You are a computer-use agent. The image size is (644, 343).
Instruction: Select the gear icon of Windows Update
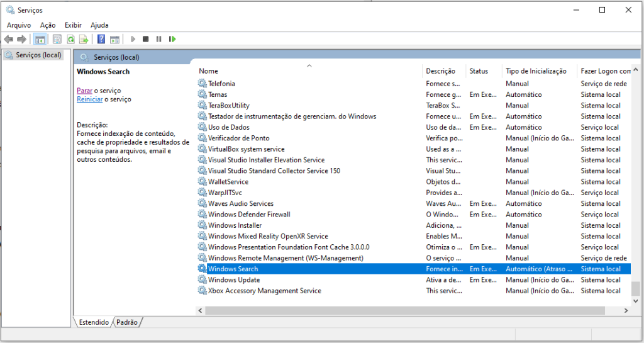point(202,279)
